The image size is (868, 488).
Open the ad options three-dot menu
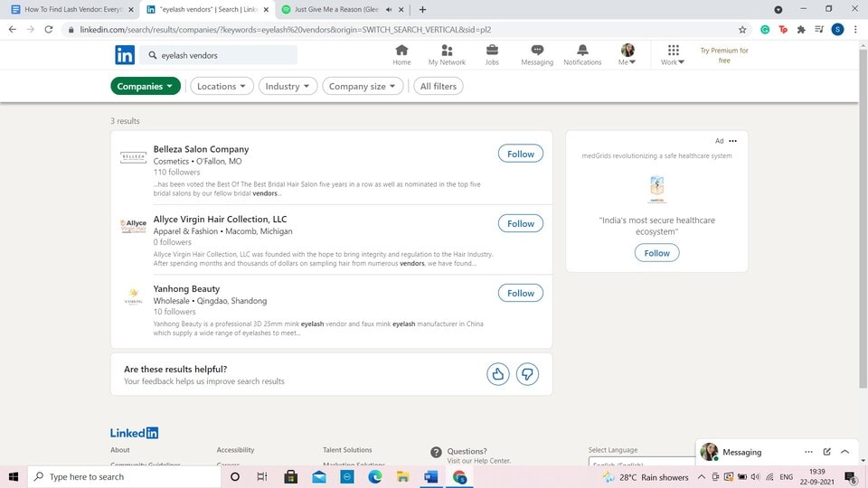[733, 141]
